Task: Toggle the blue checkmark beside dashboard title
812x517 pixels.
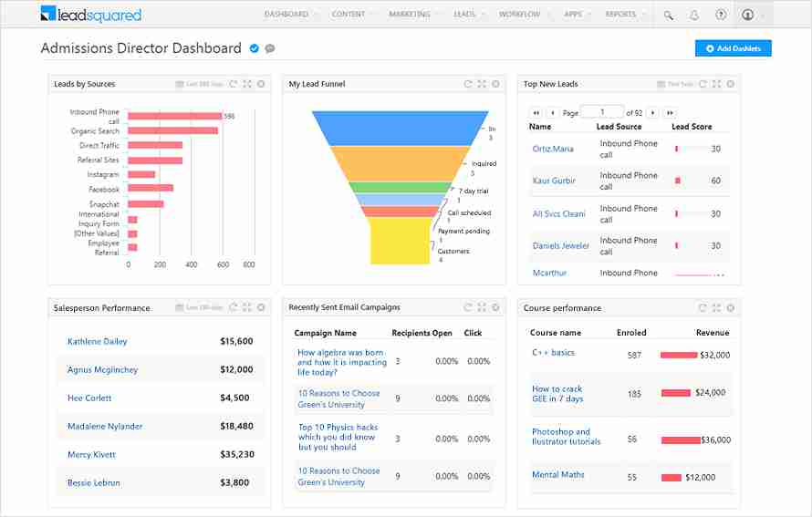Action: click(255, 48)
